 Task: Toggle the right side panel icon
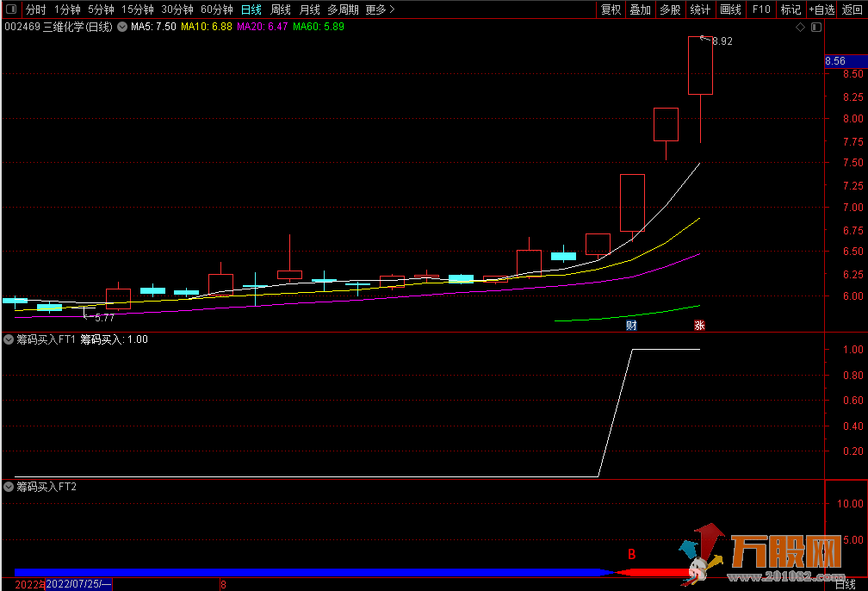point(816,28)
